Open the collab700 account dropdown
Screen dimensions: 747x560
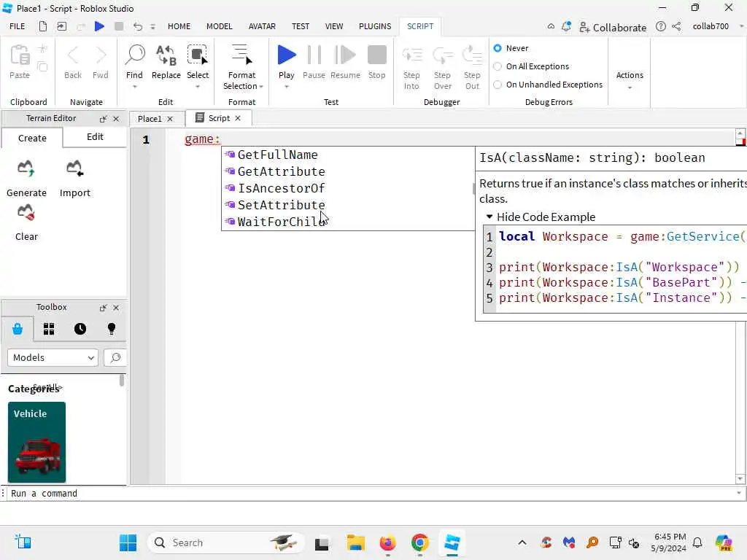[x=741, y=27]
